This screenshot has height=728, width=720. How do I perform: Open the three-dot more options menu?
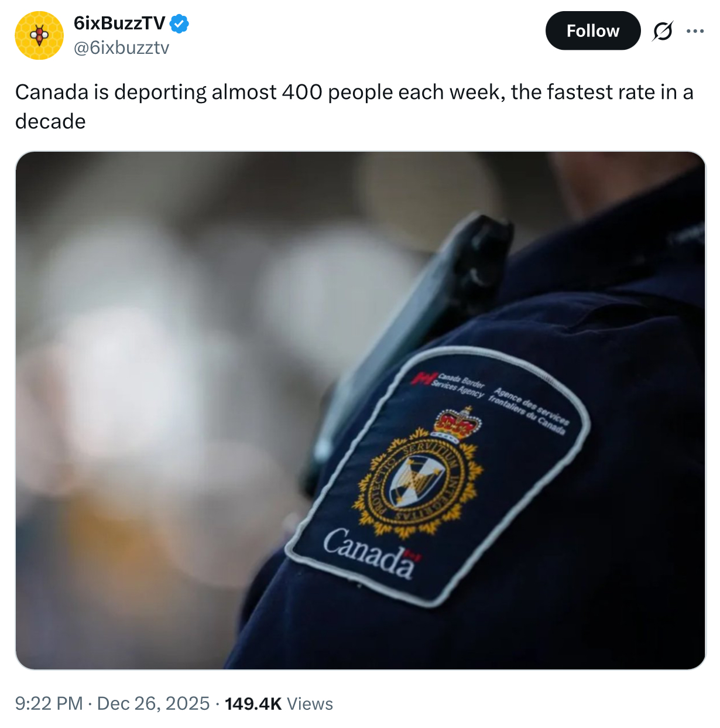(695, 30)
